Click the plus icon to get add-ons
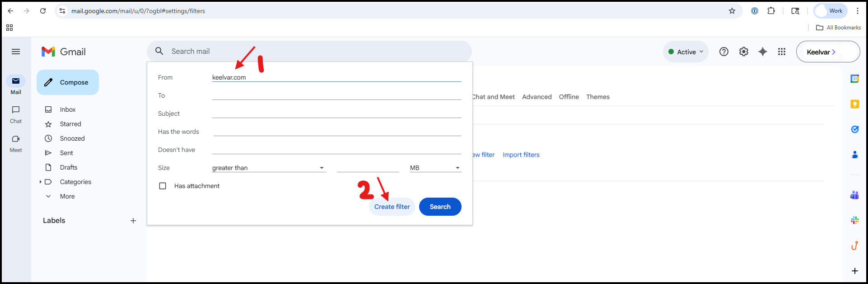 pyautogui.click(x=855, y=271)
